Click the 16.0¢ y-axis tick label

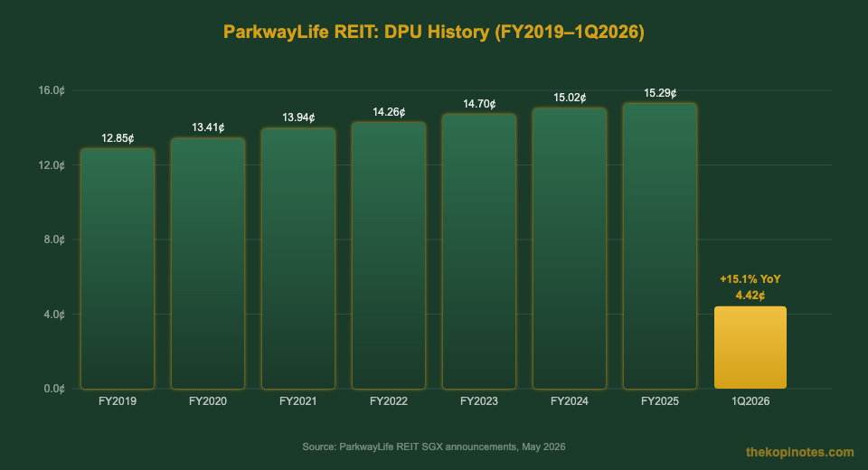coord(52,90)
